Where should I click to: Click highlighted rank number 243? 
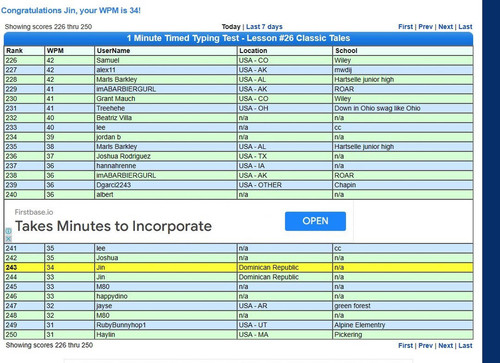(11, 268)
